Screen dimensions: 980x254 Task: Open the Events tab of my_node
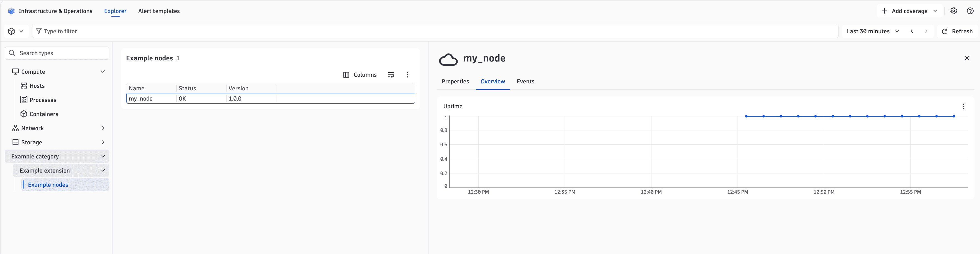pos(525,81)
